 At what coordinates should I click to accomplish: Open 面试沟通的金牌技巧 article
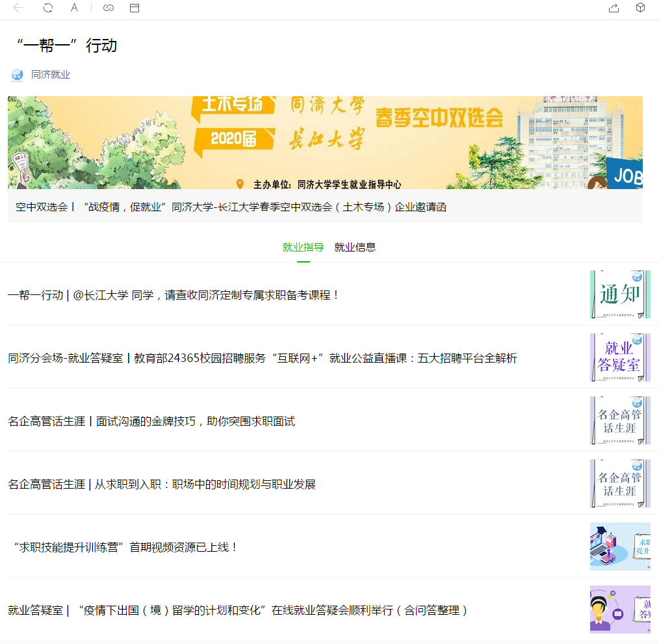151,421
